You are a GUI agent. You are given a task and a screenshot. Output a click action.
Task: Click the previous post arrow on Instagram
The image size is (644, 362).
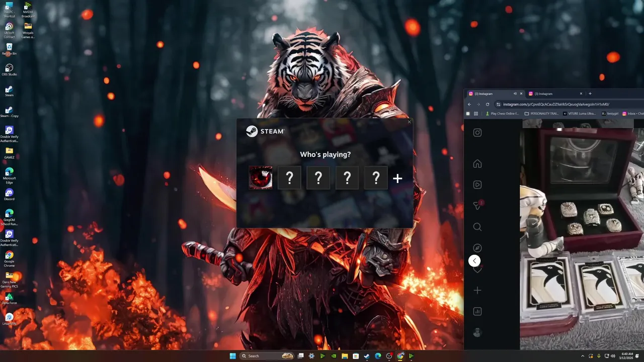click(x=474, y=260)
